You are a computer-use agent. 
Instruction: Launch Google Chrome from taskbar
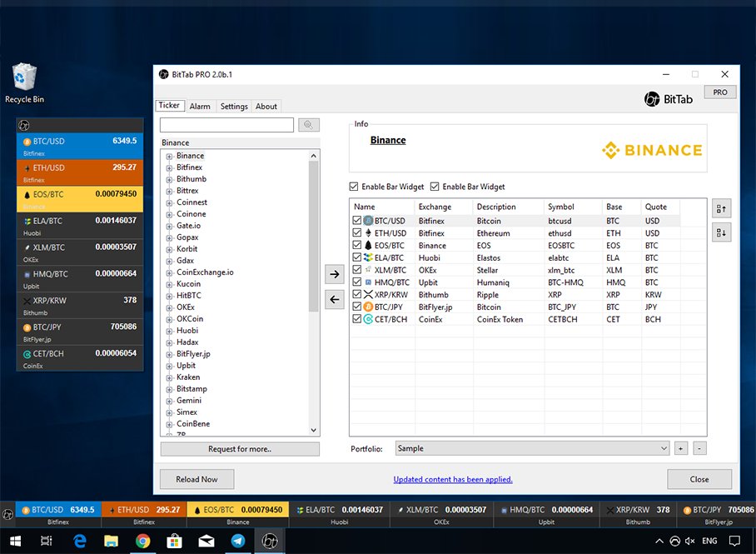point(142,541)
